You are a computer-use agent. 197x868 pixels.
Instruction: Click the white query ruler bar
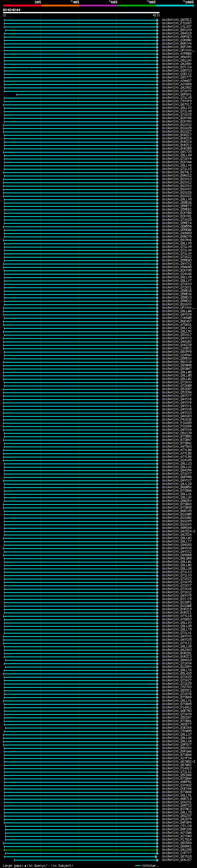tap(81, 12)
